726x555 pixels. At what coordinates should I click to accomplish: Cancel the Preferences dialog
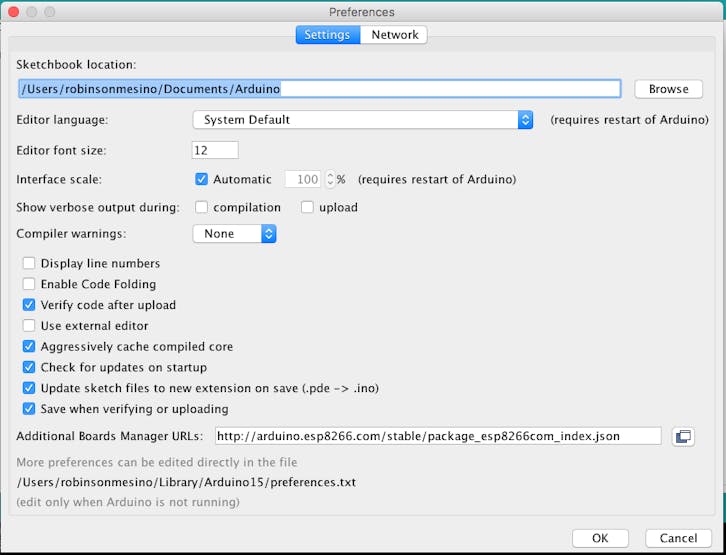[x=678, y=538]
